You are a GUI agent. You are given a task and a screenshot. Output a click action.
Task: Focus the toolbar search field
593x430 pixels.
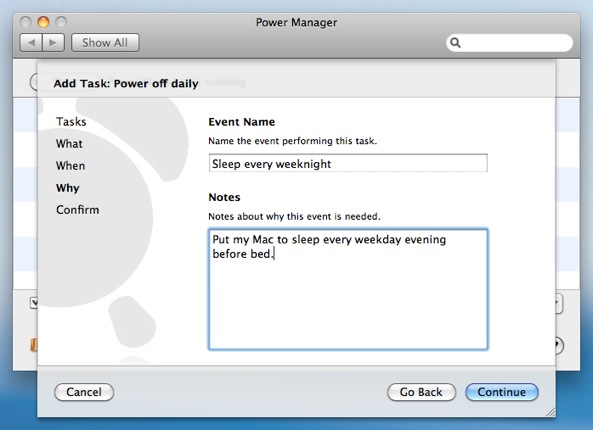tap(509, 43)
